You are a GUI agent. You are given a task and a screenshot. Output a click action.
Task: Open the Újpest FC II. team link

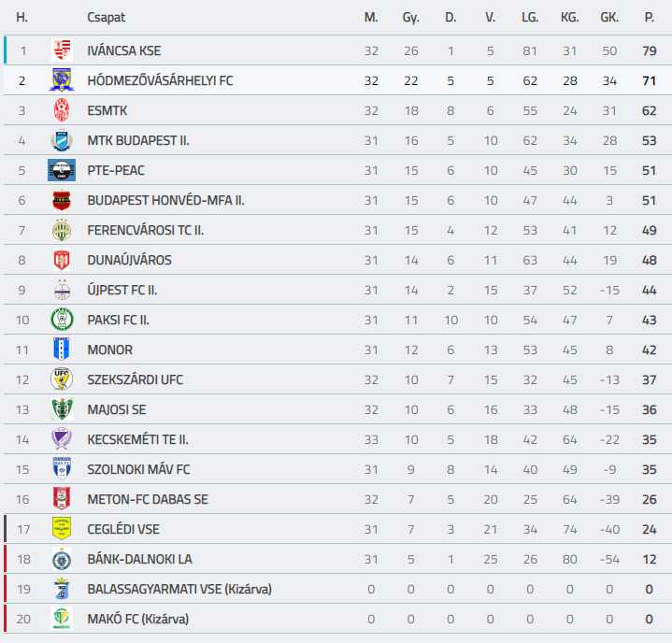[122, 291]
